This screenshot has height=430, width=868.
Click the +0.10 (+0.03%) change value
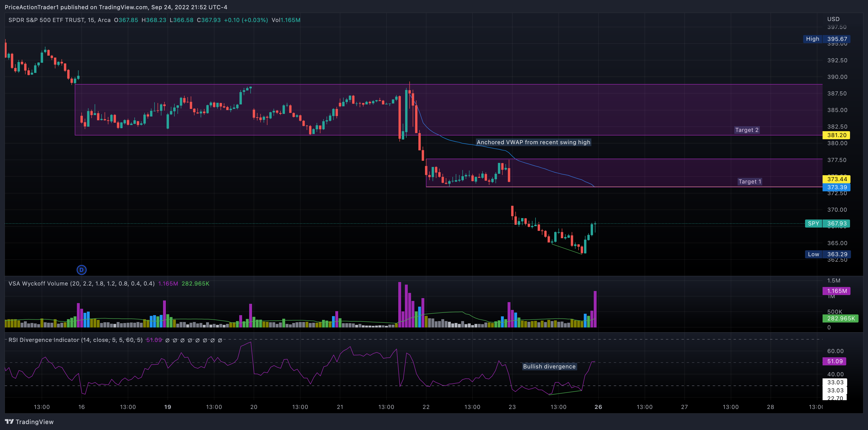(246, 20)
